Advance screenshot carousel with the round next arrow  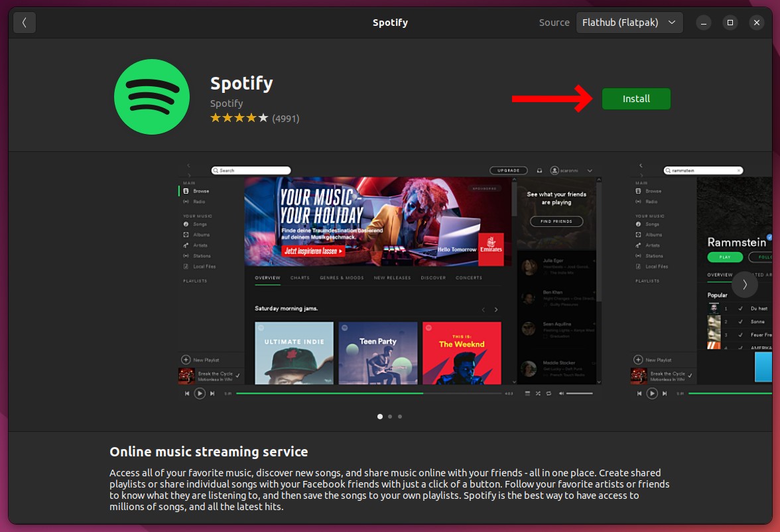pyautogui.click(x=745, y=285)
